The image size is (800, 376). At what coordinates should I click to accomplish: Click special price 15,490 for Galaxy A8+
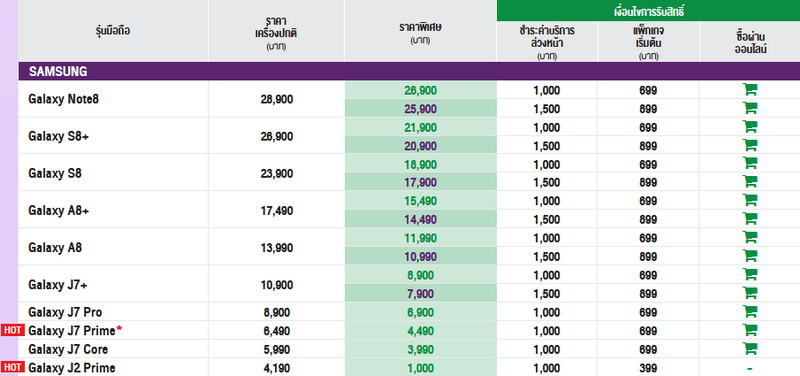coord(420,202)
